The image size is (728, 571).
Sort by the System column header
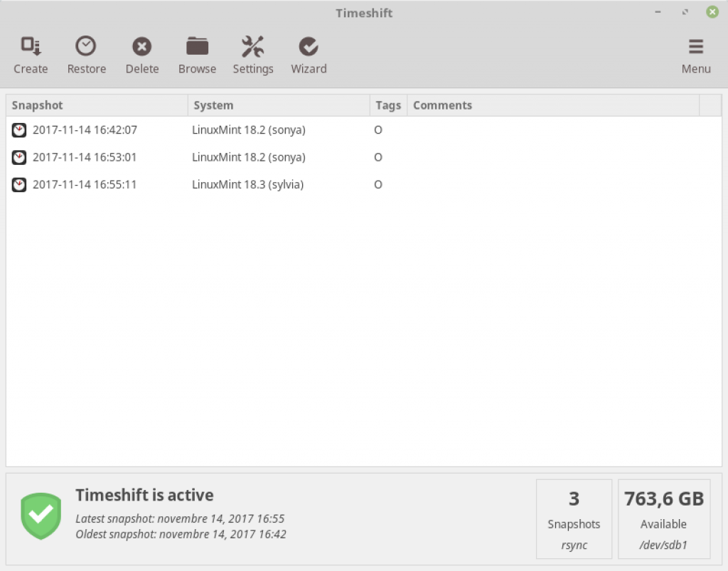213,105
